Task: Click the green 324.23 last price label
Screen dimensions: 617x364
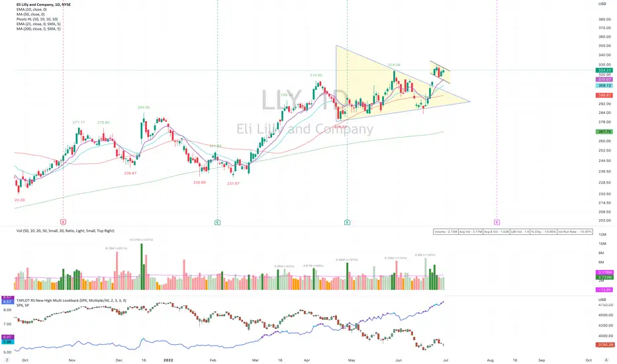Action: point(604,70)
